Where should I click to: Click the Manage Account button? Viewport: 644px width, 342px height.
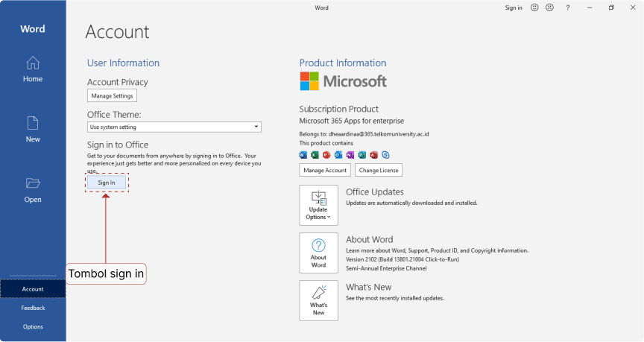325,170
